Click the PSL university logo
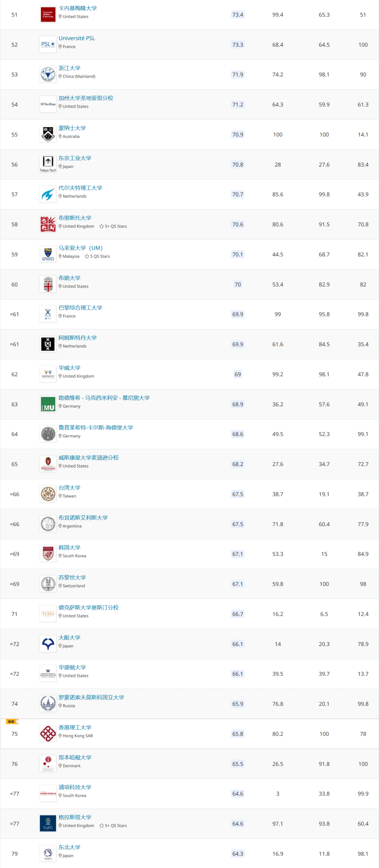Screen dimensions: 379x868 48,45
